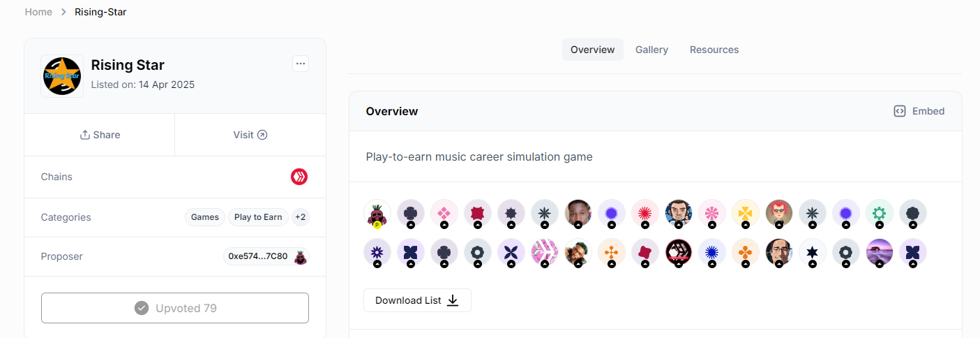Open the three-dots more options menu

[x=301, y=64]
